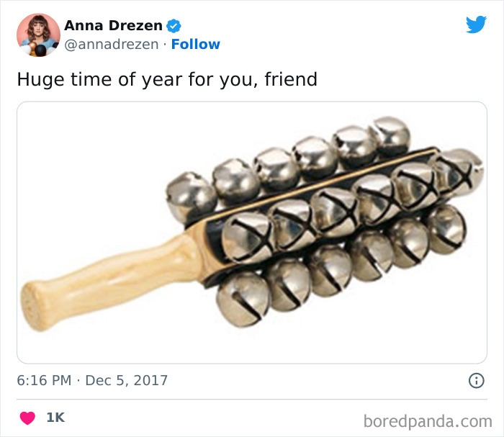Click the Dec 5, 2017 date
Image resolution: width=504 pixels, height=437 pixels.
[126, 380]
